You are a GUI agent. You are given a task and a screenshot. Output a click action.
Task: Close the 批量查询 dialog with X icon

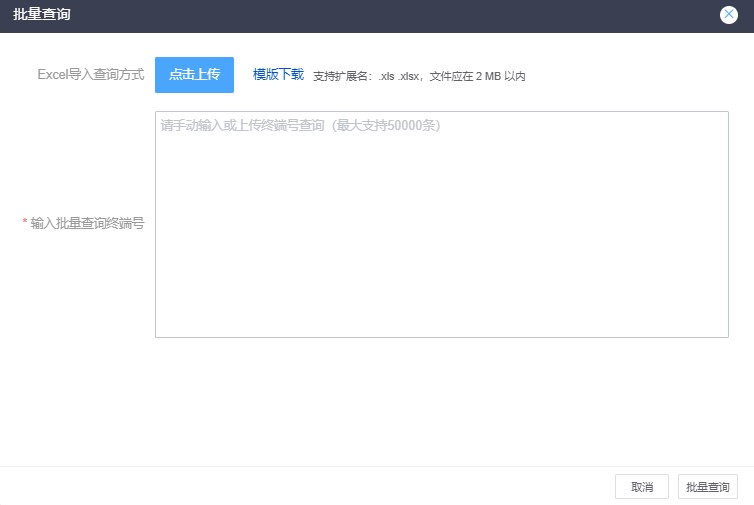[729, 14]
